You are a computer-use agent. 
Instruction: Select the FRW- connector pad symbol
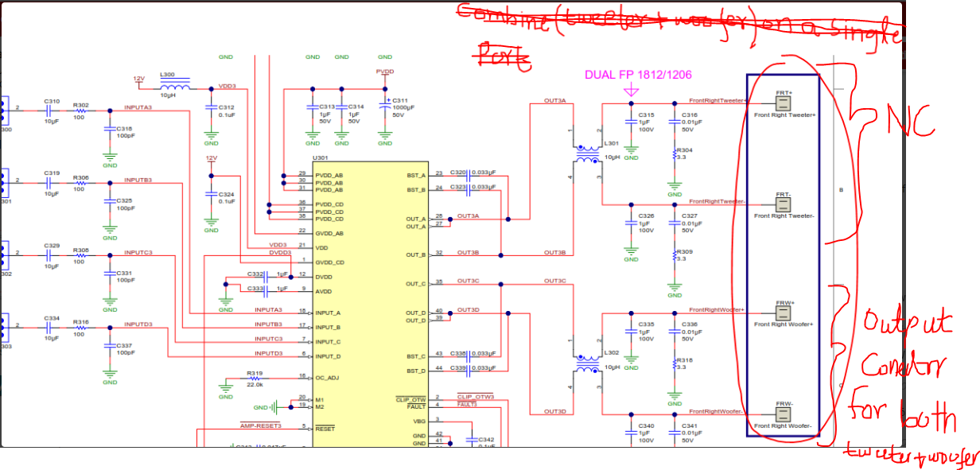783,414
